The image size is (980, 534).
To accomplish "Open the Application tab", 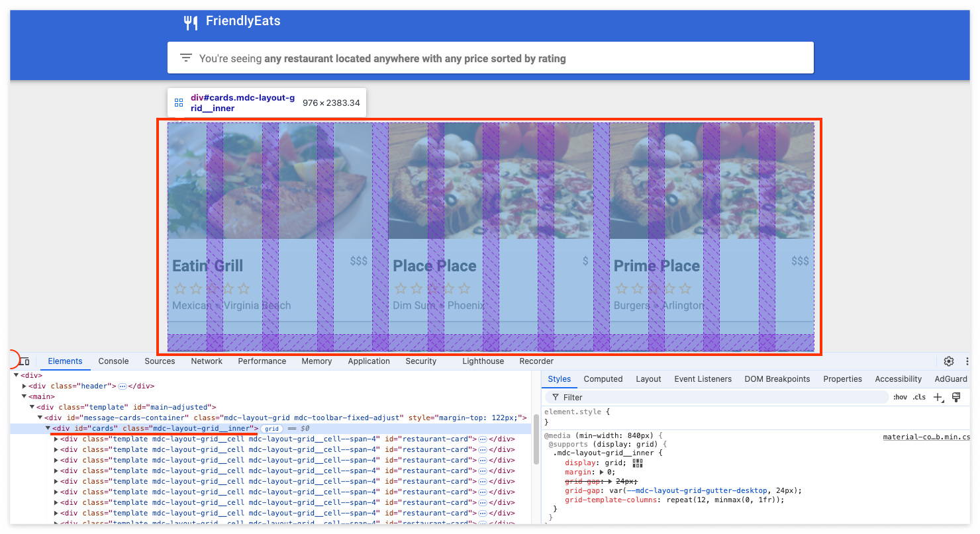I will tap(369, 361).
